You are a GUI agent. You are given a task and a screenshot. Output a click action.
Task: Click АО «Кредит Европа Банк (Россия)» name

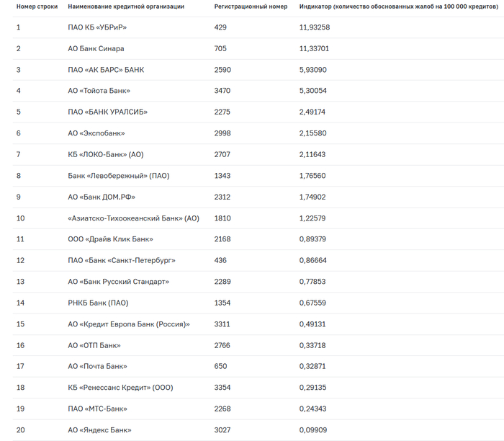[129, 324]
